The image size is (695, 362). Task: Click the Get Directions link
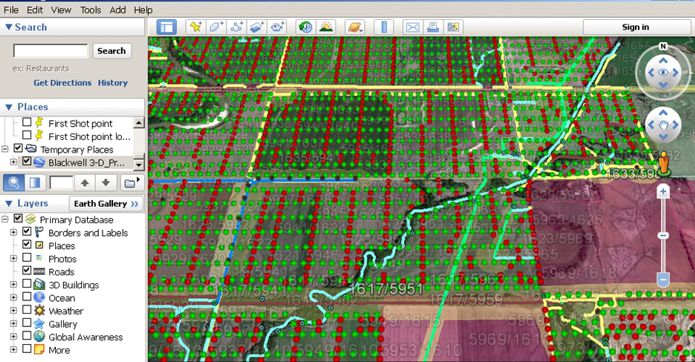pos(62,83)
